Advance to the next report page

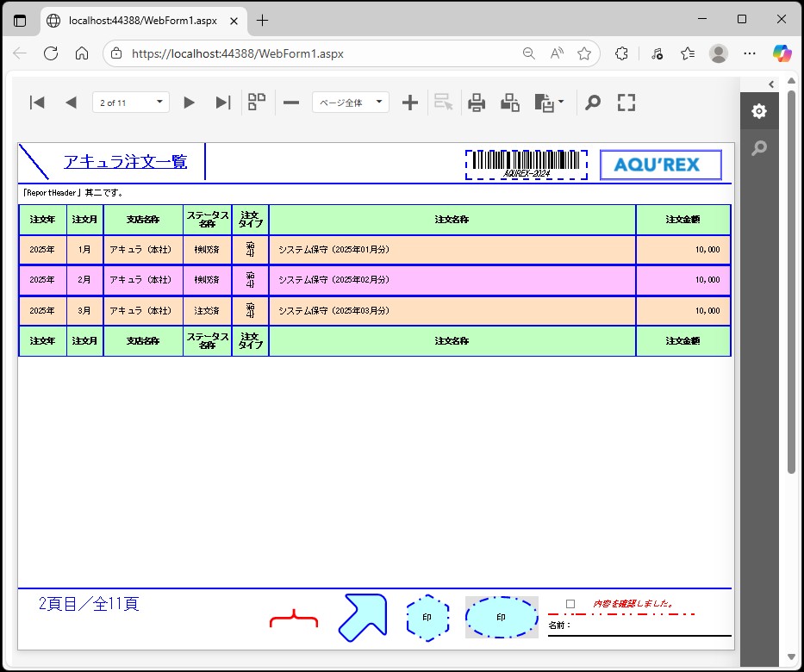(x=190, y=103)
